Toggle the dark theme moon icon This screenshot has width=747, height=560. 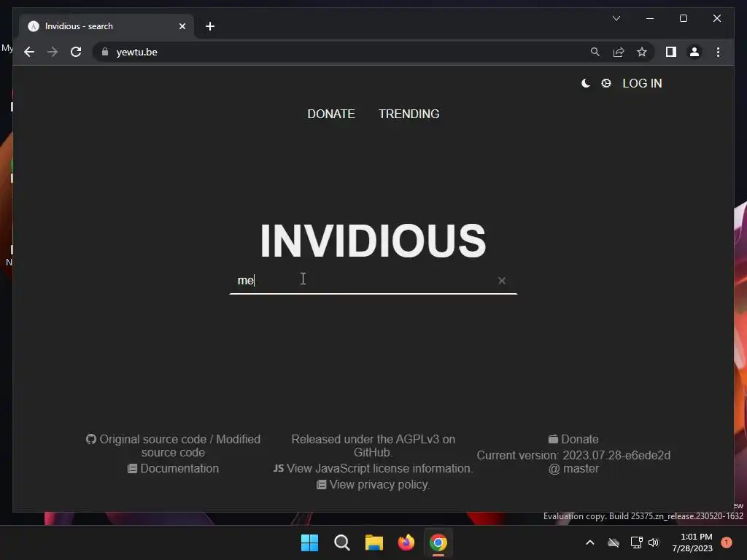tap(586, 83)
